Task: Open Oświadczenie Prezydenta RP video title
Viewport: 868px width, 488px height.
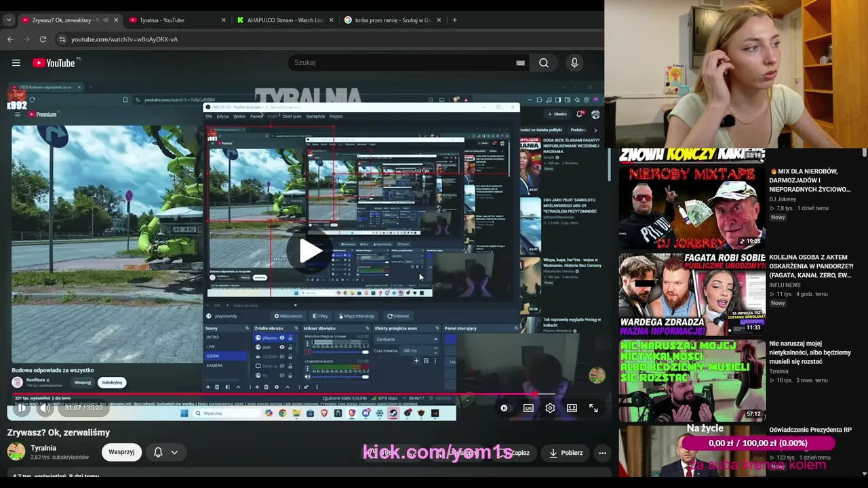Action: click(x=810, y=430)
